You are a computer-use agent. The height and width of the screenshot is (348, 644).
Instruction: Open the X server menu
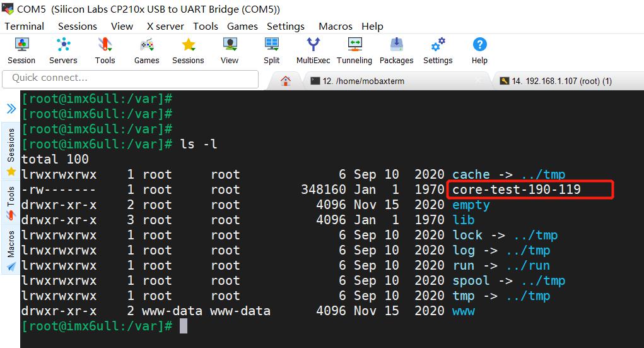coord(165,27)
